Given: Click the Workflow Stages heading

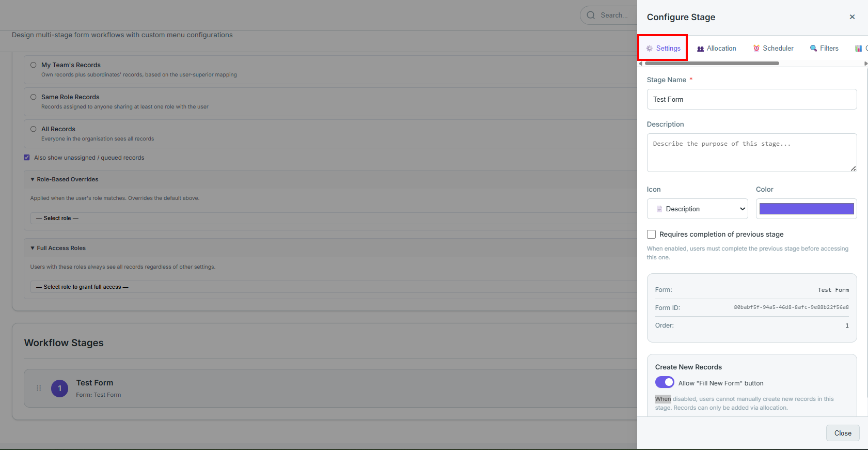Looking at the screenshot, I should (x=64, y=343).
